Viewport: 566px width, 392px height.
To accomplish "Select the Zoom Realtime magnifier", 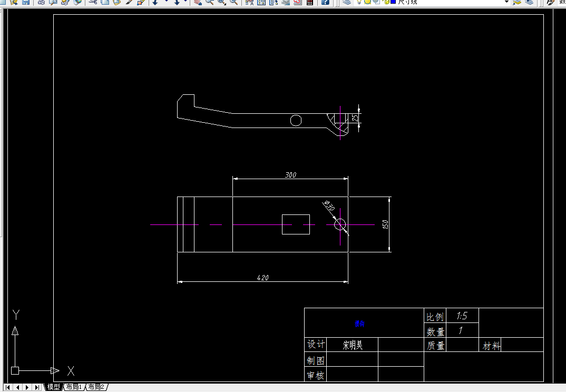I will pos(209,2).
